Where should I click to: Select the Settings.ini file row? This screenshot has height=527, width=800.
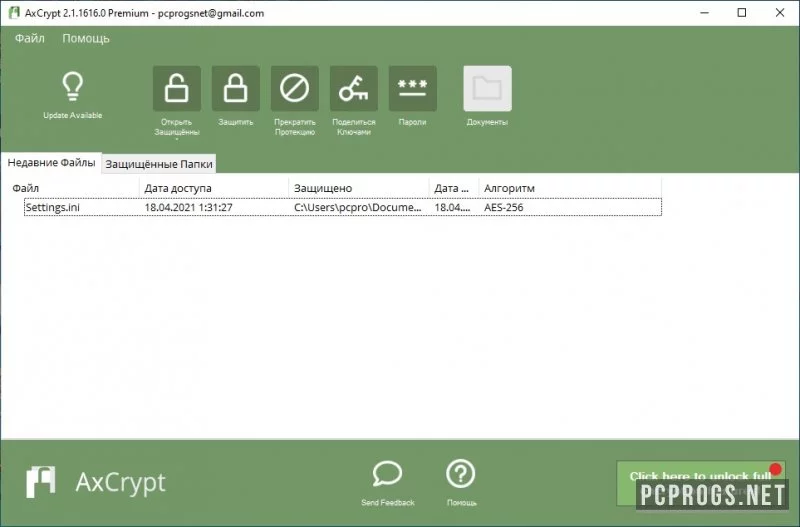click(x=343, y=207)
